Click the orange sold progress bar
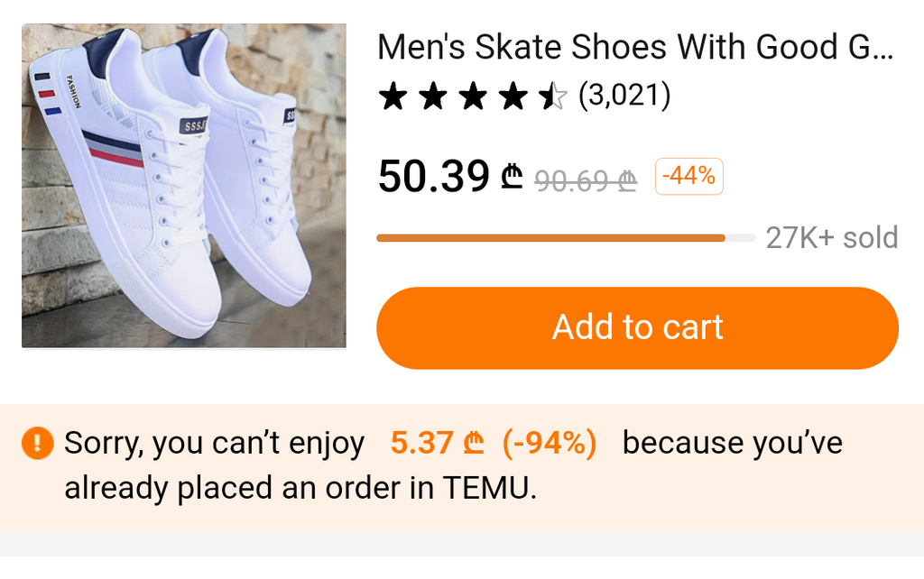 point(550,238)
